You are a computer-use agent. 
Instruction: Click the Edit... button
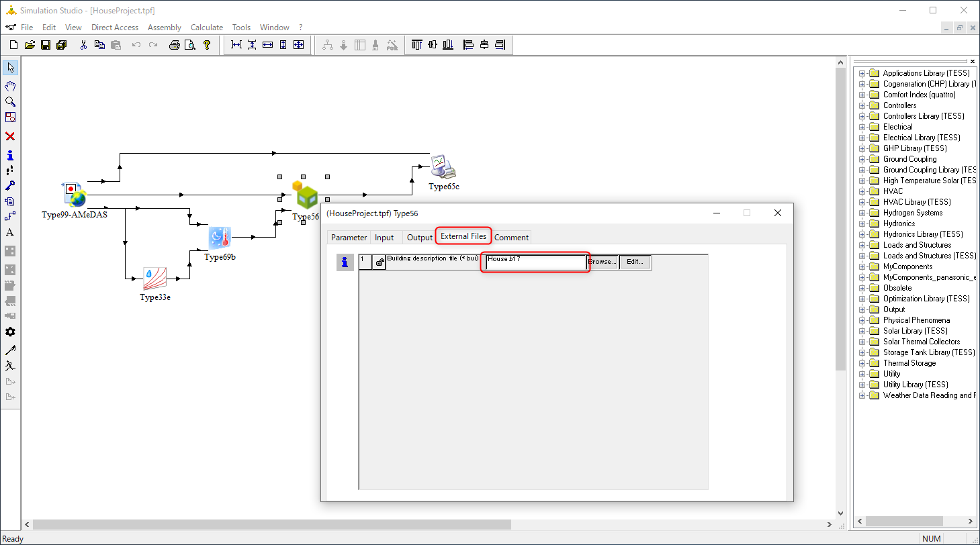coord(635,262)
